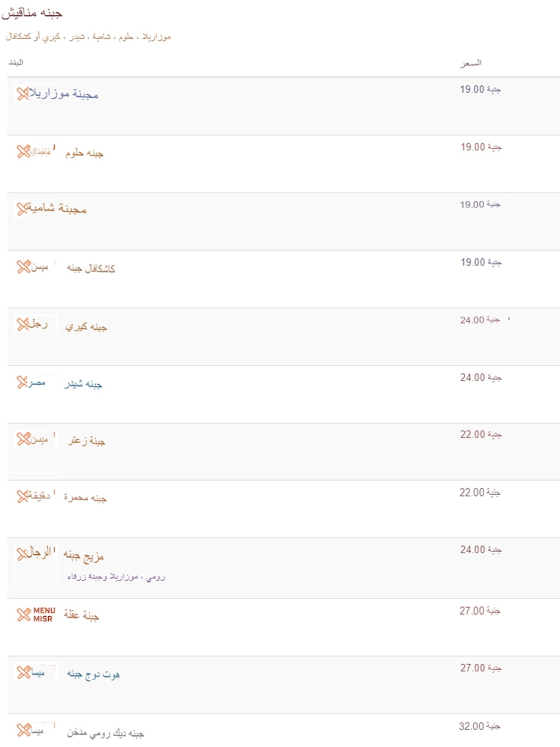
Task: Click the البند column header
Action: point(16,62)
